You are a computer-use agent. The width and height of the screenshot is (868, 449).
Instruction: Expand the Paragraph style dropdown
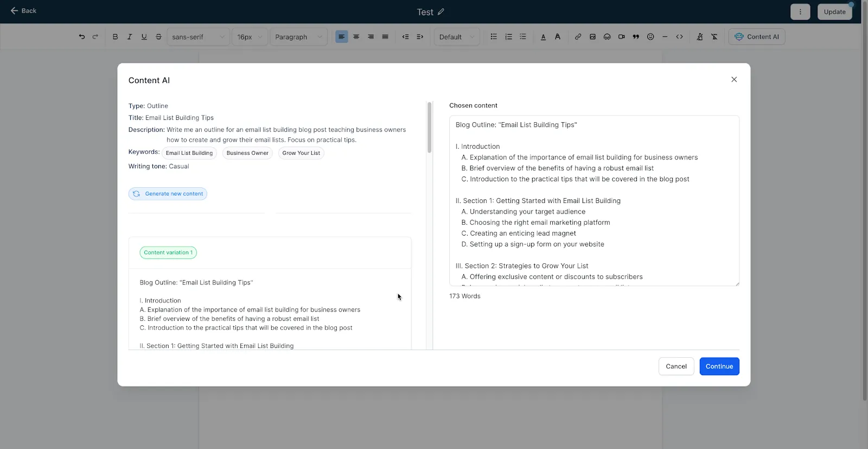tap(298, 37)
